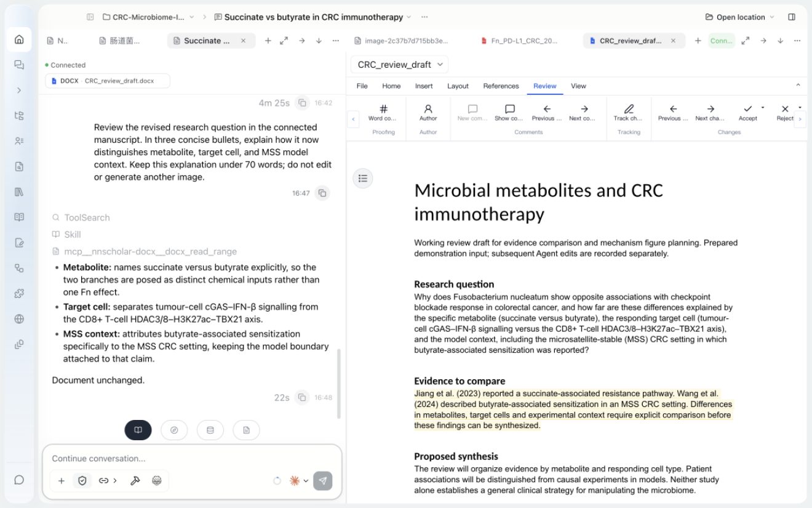Click the Author icon in the Review ribbon
Screen dimensions: 812x508
point(428,113)
